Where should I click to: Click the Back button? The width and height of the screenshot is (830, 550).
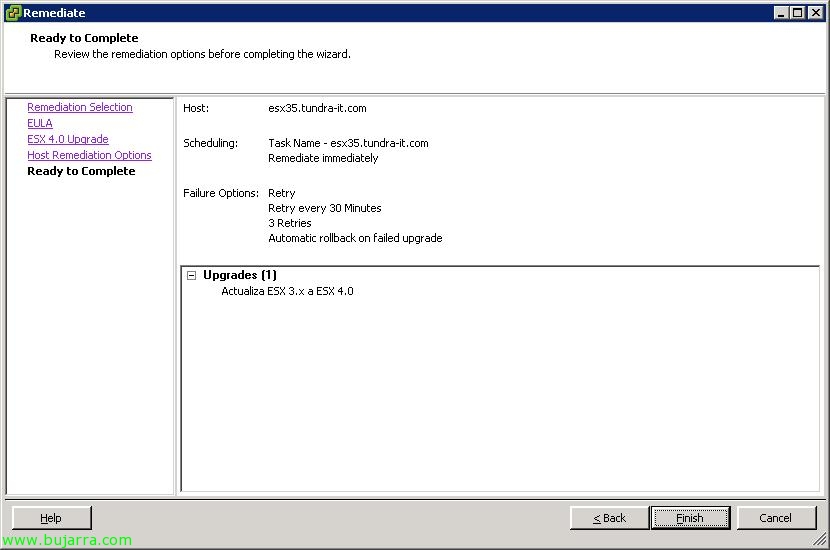[x=609, y=518]
